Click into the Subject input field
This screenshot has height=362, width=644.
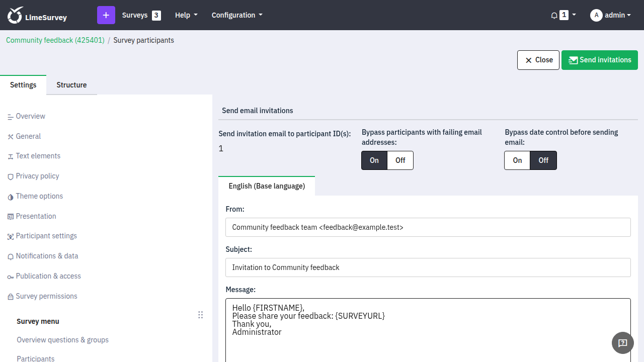pos(428,267)
